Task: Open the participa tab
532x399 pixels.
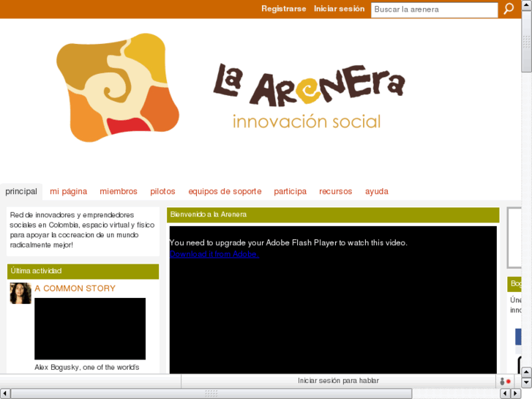Action: pyautogui.click(x=290, y=192)
